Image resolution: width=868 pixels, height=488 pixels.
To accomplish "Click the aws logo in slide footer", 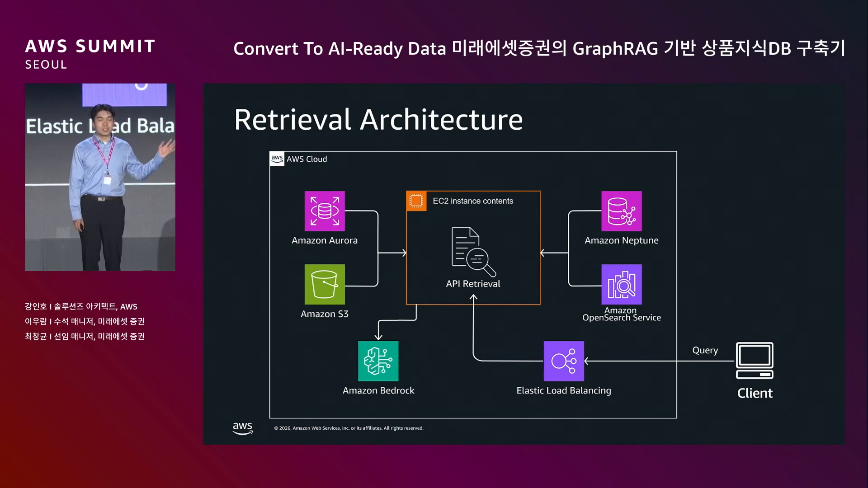I will point(243,428).
